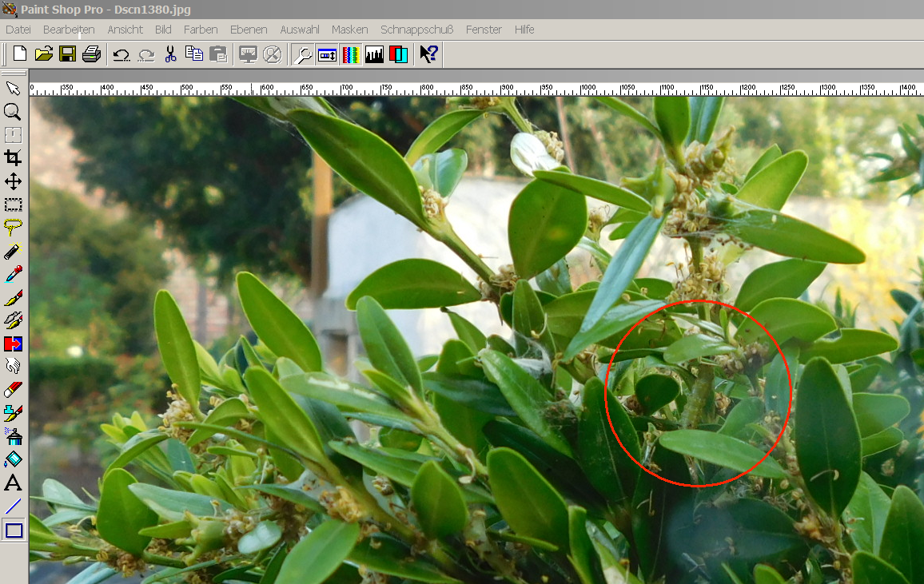Activate the context Help pointer icon
Screen dimensions: 924x584
click(428, 55)
